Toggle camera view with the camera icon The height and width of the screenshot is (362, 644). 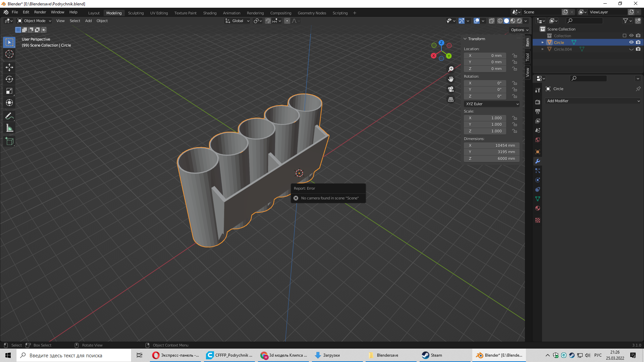pos(451,89)
